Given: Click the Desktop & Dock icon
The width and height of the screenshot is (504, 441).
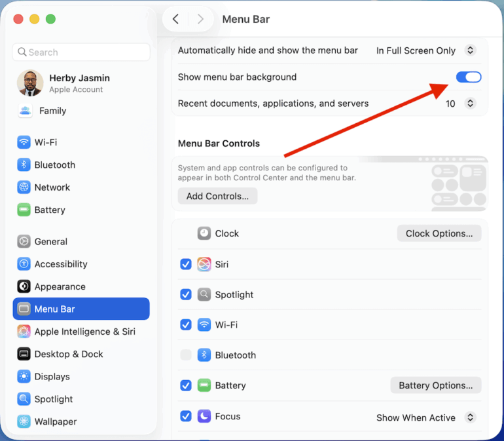Looking at the screenshot, I should point(24,354).
